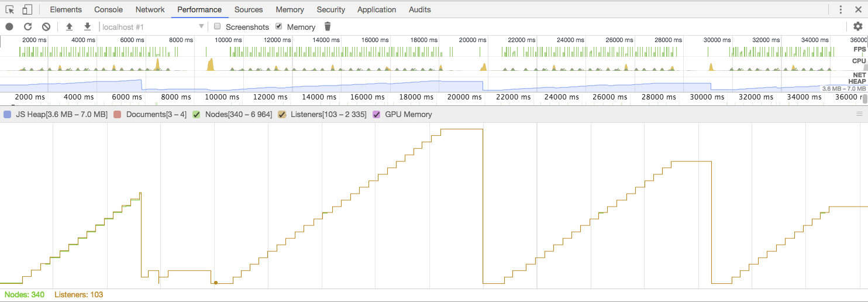Open the Sources tab
This screenshot has height=302, width=868.
coord(249,9)
